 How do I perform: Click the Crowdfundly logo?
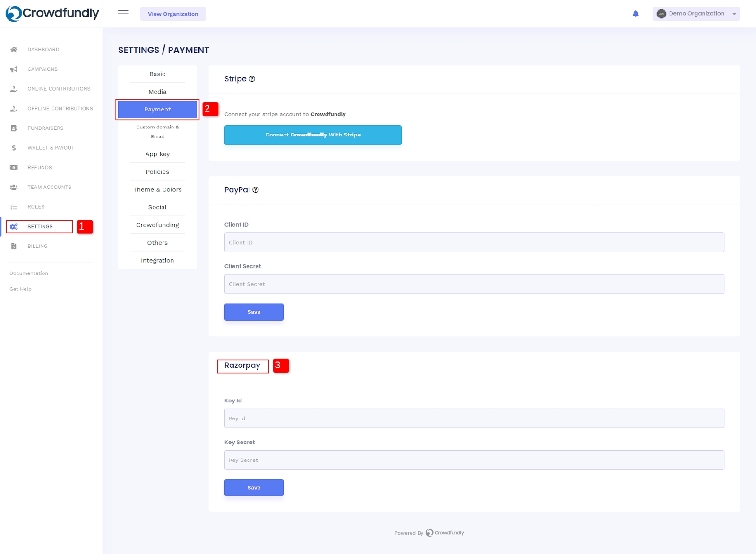tap(52, 14)
